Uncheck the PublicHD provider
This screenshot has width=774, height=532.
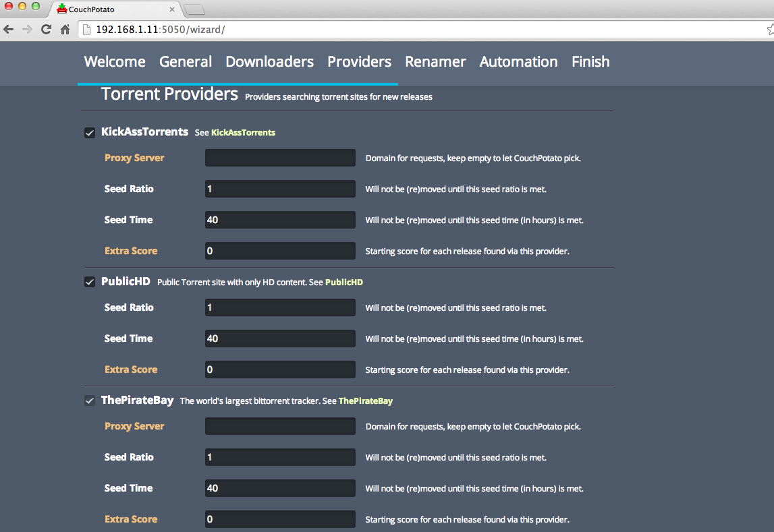(x=89, y=282)
